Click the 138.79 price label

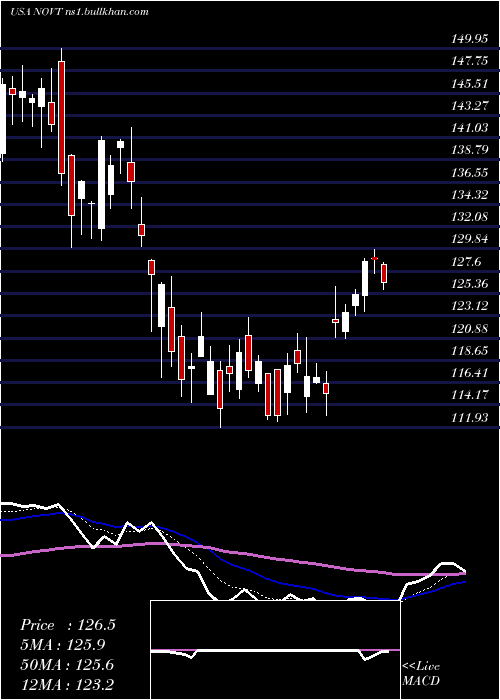tap(470, 150)
